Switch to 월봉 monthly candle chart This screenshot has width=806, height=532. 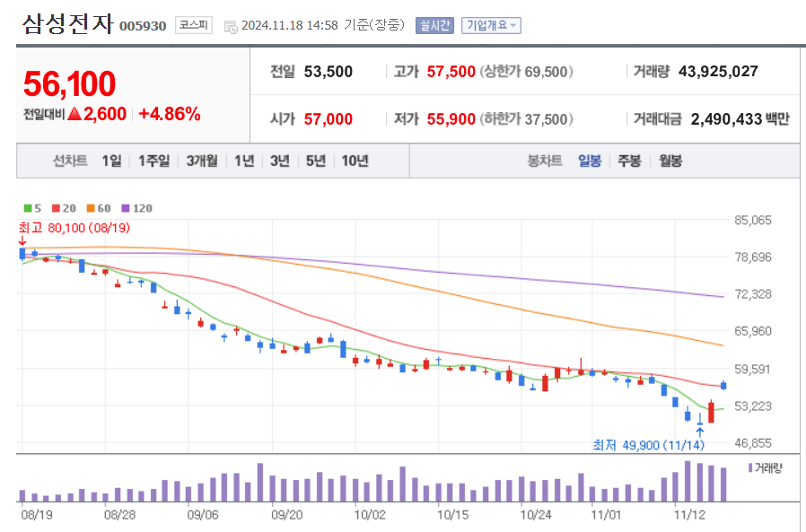click(670, 161)
